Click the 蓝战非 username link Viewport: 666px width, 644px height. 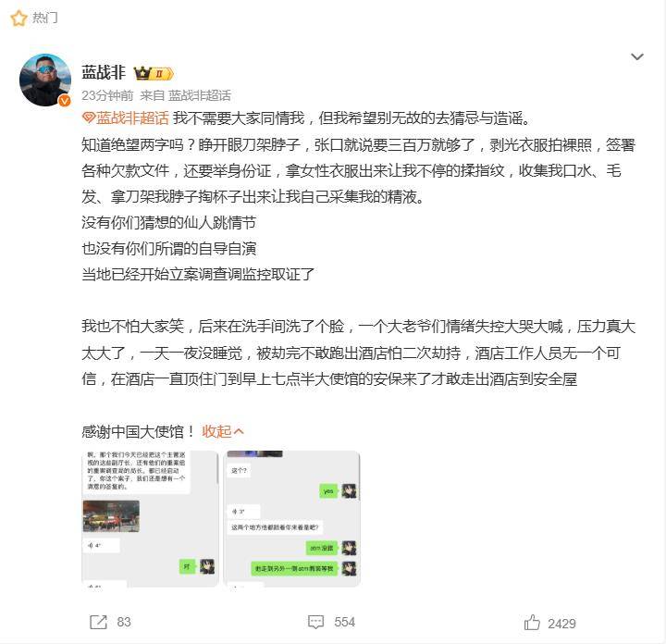tap(104, 73)
